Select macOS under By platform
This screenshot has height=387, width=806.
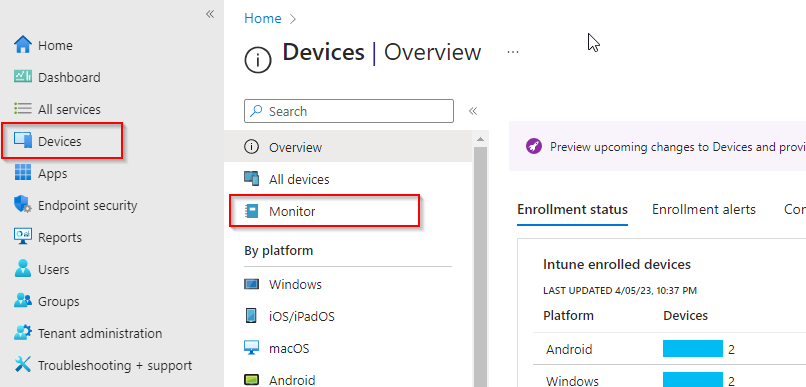[x=348, y=348]
